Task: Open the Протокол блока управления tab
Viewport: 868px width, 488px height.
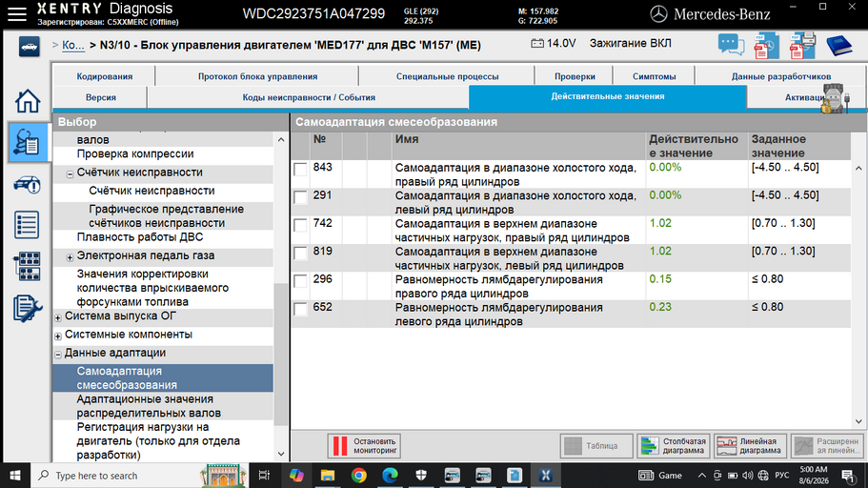Action: click(x=258, y=76)
